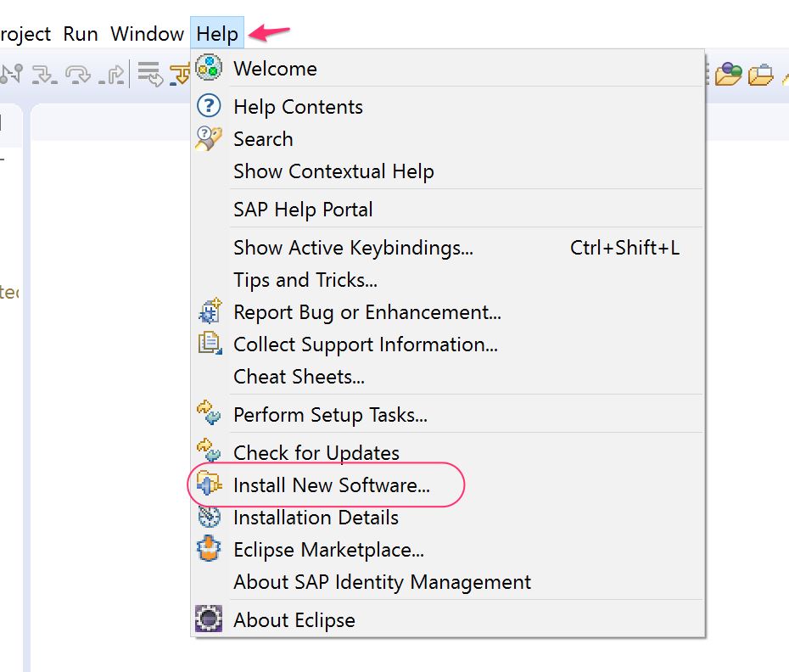This screenshot has width=789, height=672.
Task: Open the Window menu
Action: tap(147, 34)
